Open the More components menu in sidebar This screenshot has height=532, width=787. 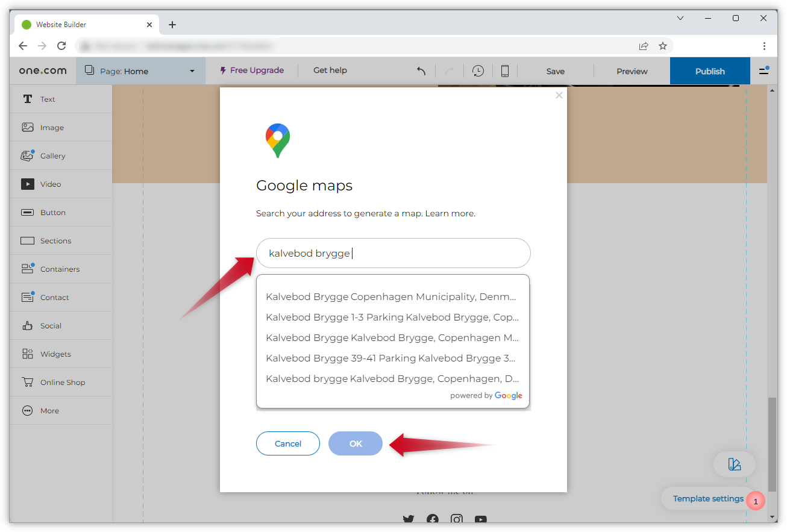click(x=61, y=411)
